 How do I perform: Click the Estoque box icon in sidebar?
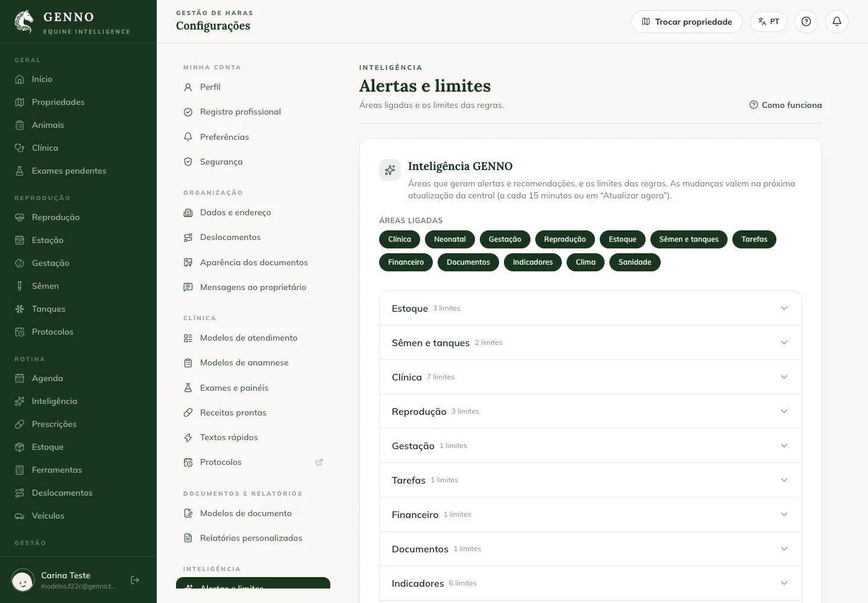[x=20, y=447]
